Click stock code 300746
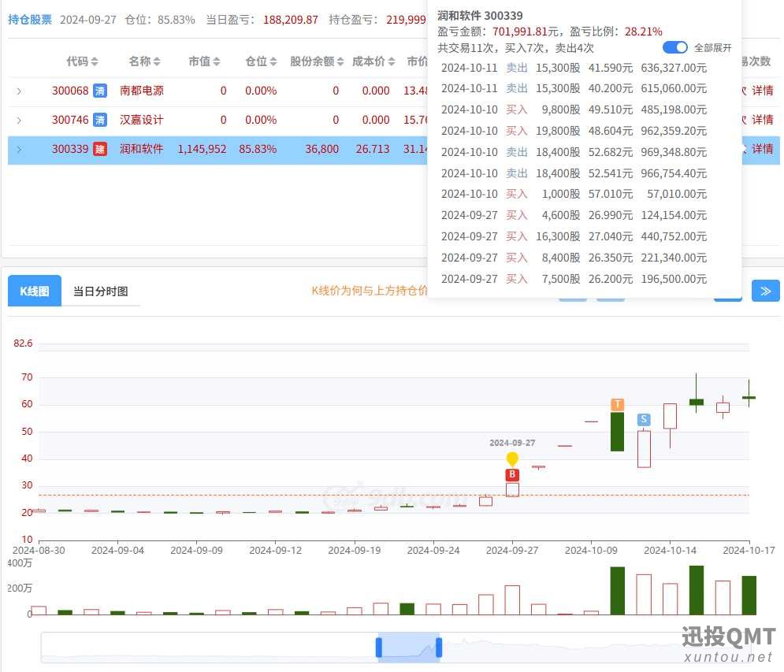This screenshot has height=672, width=784. [70, 120]
